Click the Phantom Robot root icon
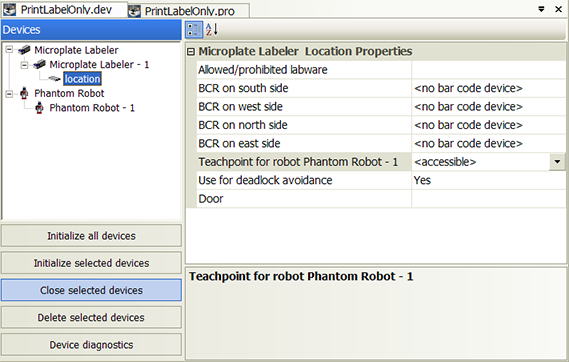 coord(24,93)
